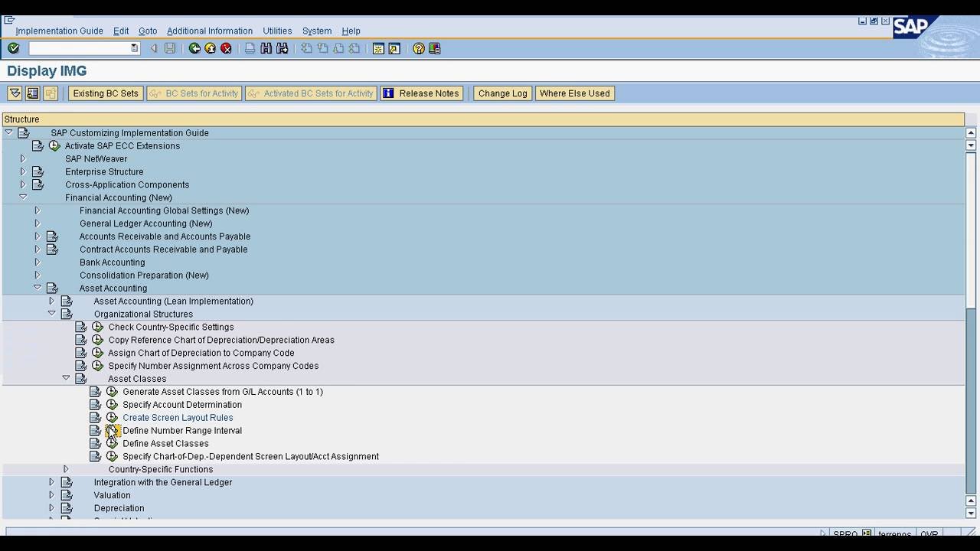Select the Create Screen Layout Rules text
Image resolution: width=980 pixels, height=551 pixels.
(x=178, y=418)
